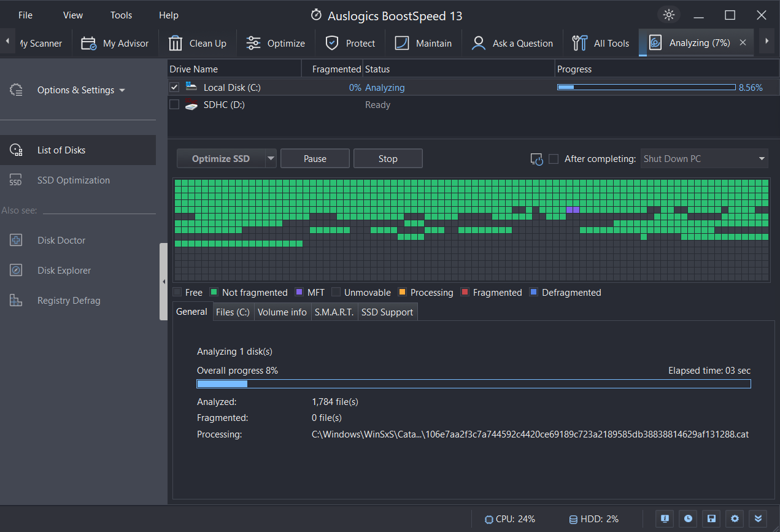Click the Processing orange legend swatch

[403, 293]
